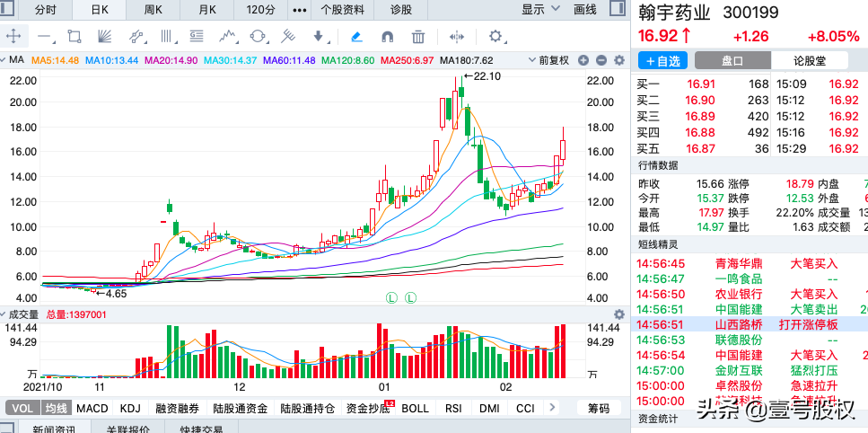Select the text annotation tool
The image size is (868, 433).
[x=196, y=37]
